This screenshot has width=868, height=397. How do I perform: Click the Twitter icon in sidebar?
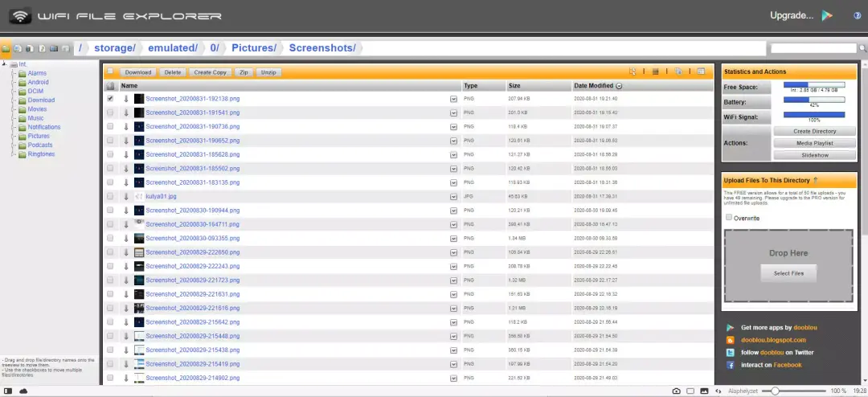tap(730, 352)
